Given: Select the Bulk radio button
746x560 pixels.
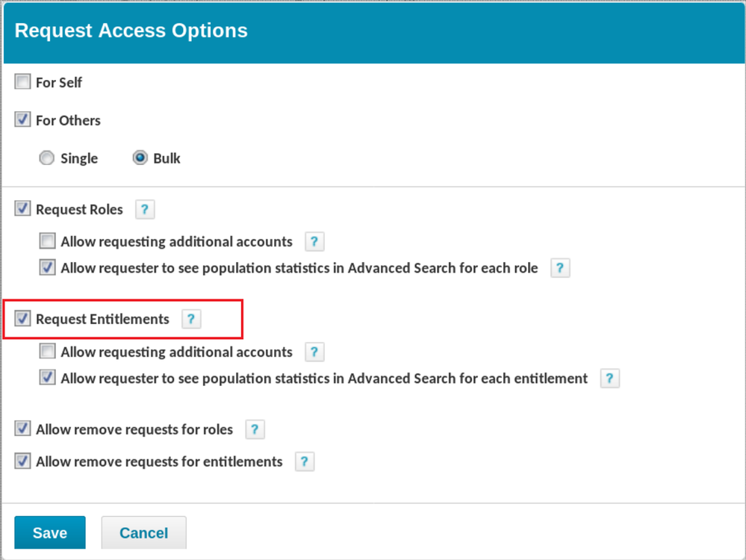Looking at the screenshot, I should tap(140, 158).
